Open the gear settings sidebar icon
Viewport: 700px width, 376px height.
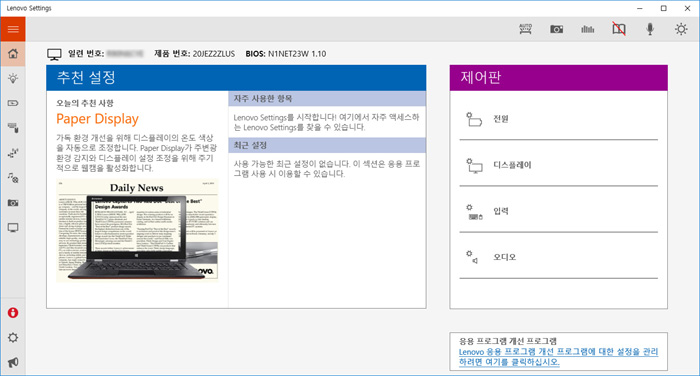pyautogui.click(x=13, y=338)
